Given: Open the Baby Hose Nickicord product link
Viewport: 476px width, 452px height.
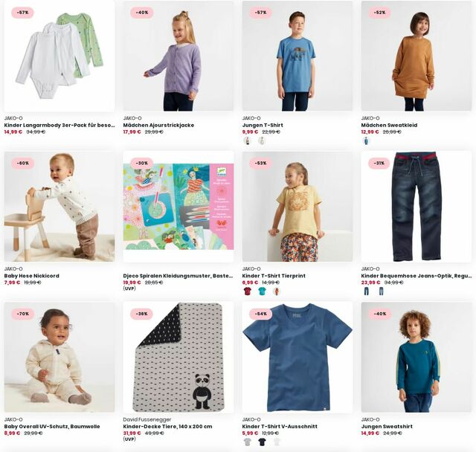Looking at the screenshot, I should tap(31, 276).
